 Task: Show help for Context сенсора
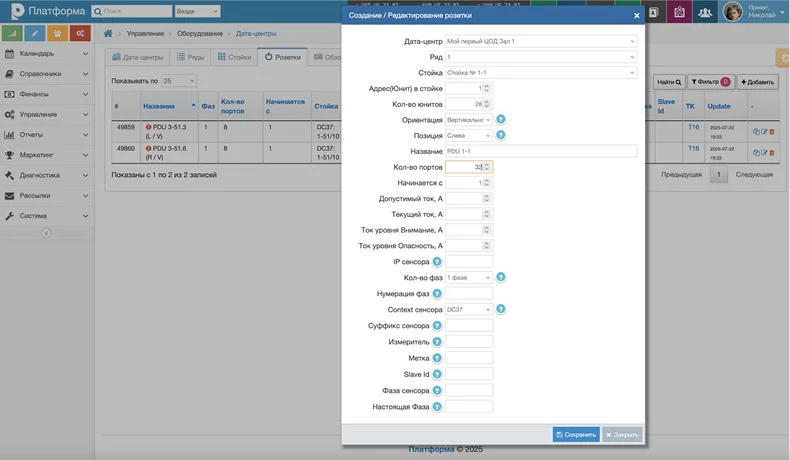[x=500, y=309]
